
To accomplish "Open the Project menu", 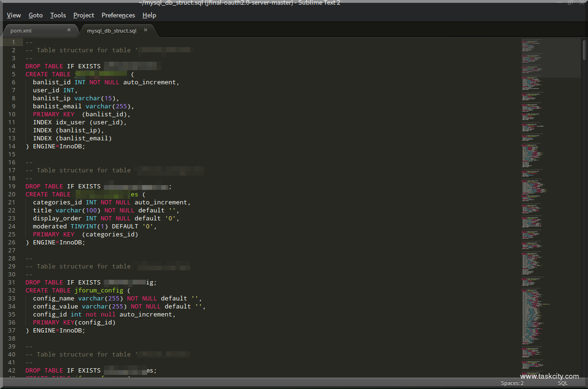I will [x=84, y=15].
